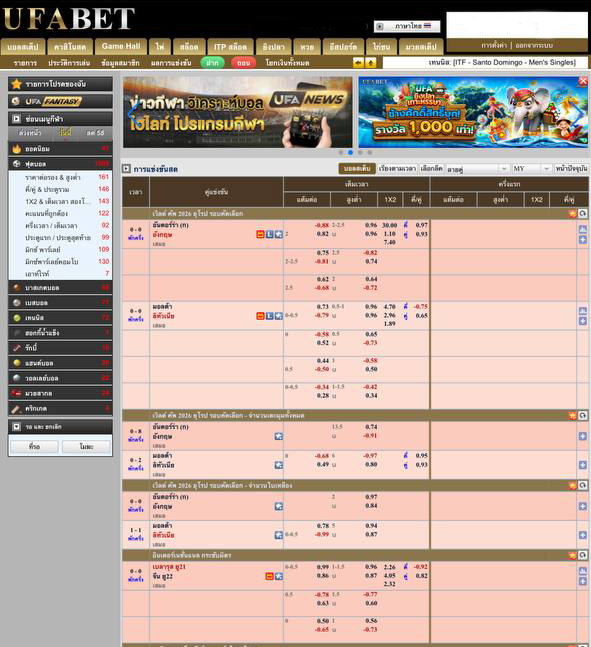Expand the wait and cancel panel

[16, 427]
